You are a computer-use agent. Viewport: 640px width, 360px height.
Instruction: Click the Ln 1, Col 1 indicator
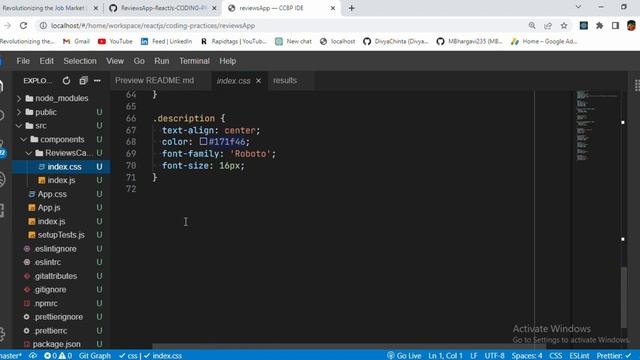(x=445, y=356)
